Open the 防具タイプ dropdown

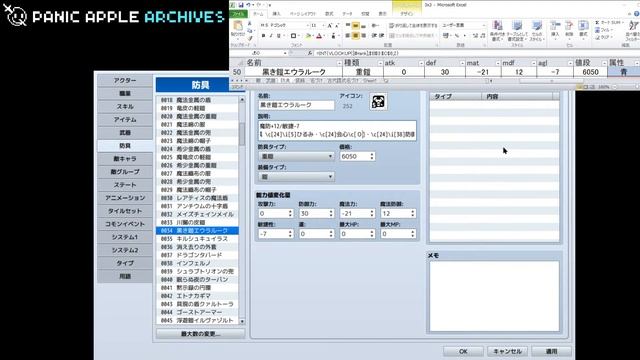tap(296, 156)
